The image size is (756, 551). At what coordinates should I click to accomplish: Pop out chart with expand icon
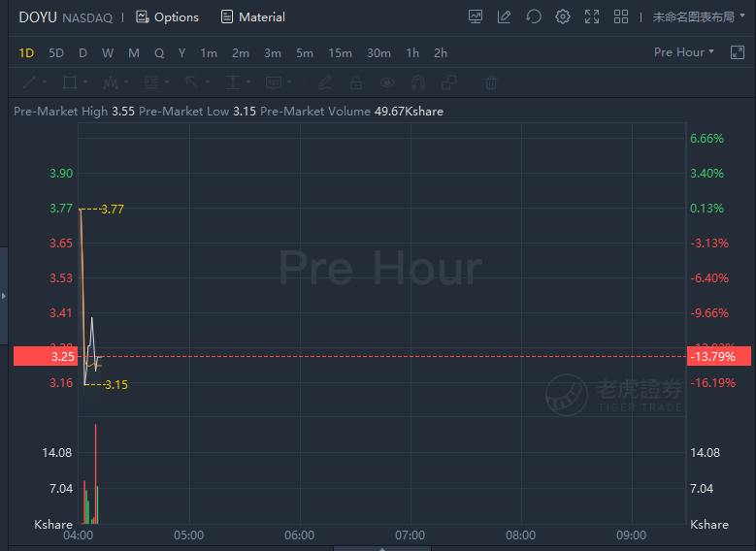pos(738,52)
